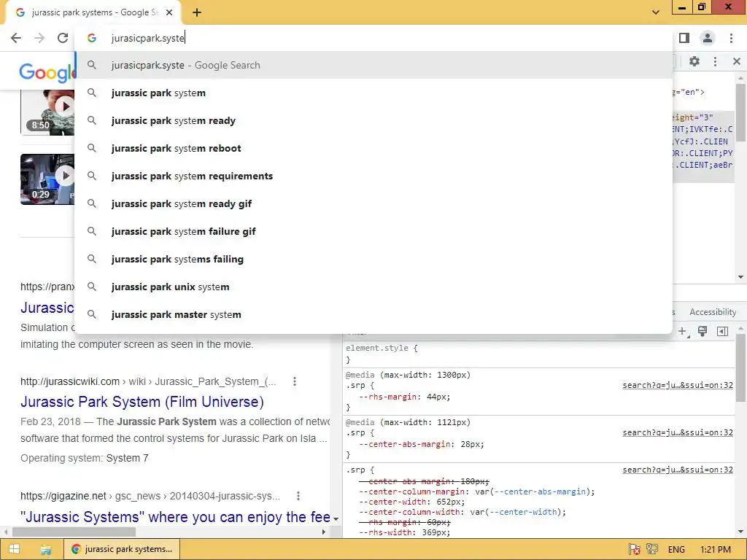Click the page scroll right arrow
This screenshot has height=560, width=747.
tap(323, 532)
